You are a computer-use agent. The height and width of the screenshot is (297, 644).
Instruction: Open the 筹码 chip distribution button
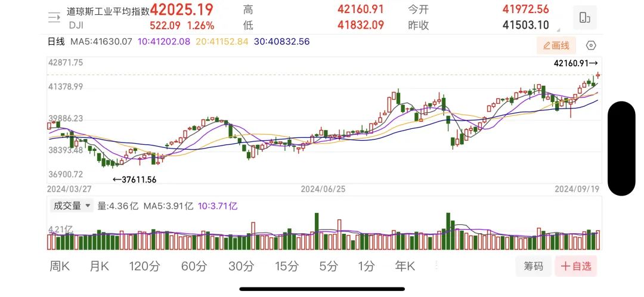pos(533,266)
